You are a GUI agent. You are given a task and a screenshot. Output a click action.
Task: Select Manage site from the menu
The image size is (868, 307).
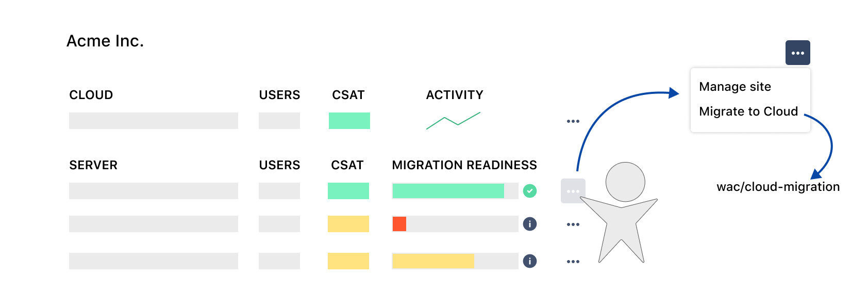click(x=735, y=87)
